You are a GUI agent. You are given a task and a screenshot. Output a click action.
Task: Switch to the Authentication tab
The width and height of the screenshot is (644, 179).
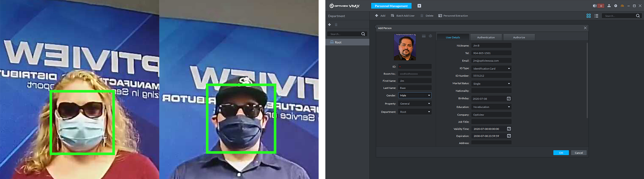(486, 37)
